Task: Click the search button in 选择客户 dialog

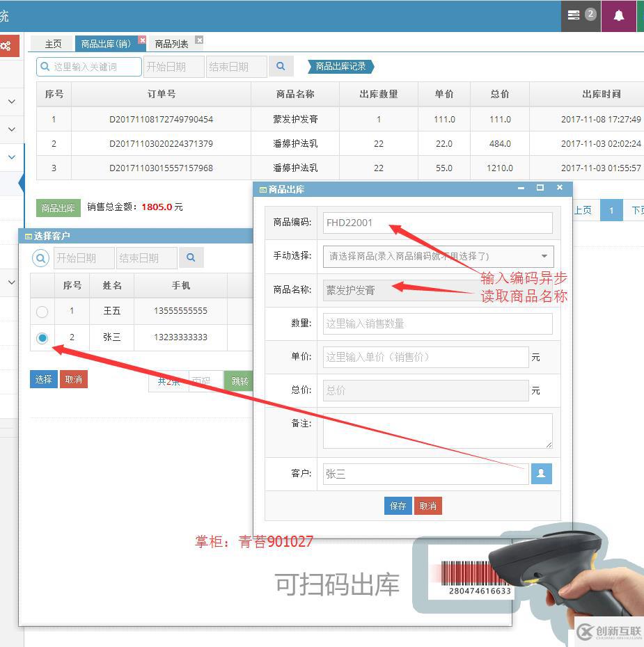Action: [x=191, y=257]
